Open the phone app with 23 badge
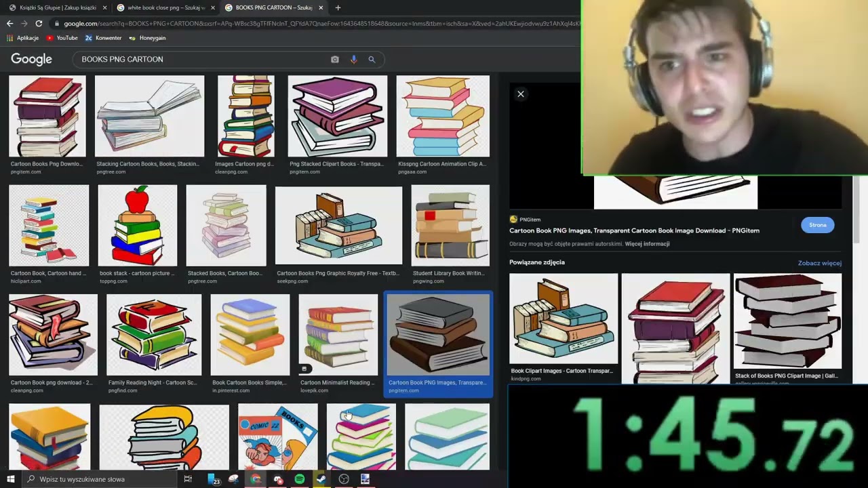 [214, 479]
